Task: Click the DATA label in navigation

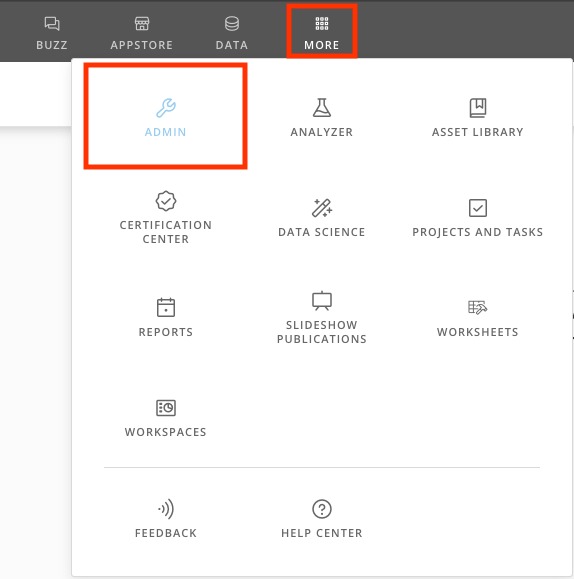Action: click(x=232, y=45)
